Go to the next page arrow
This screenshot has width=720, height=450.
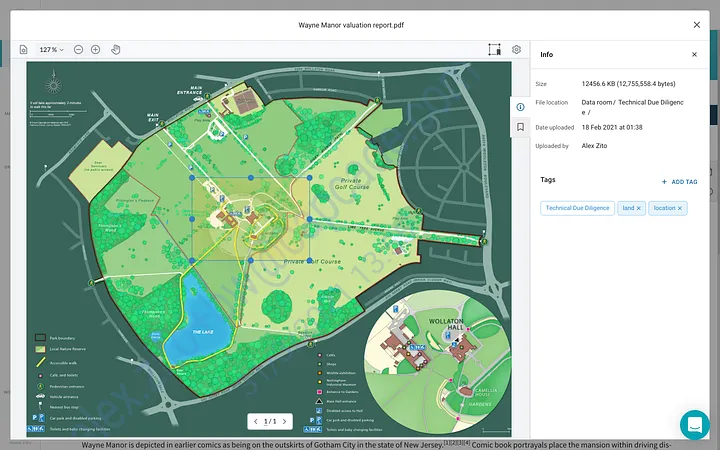pyautogui.click(x=285, y=422)
